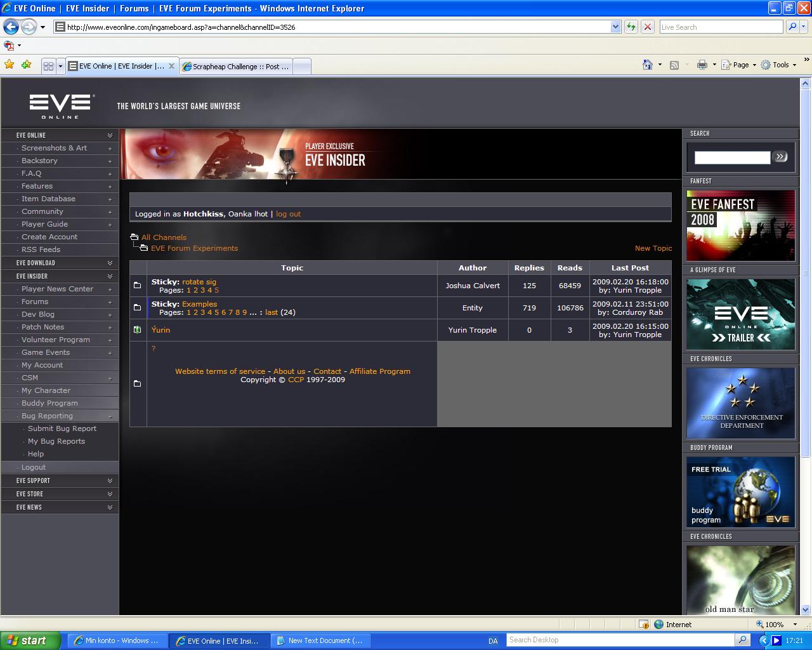Click the Directive Enforcement Department thumbnail
812x650 pixels.
click(740, 403)
